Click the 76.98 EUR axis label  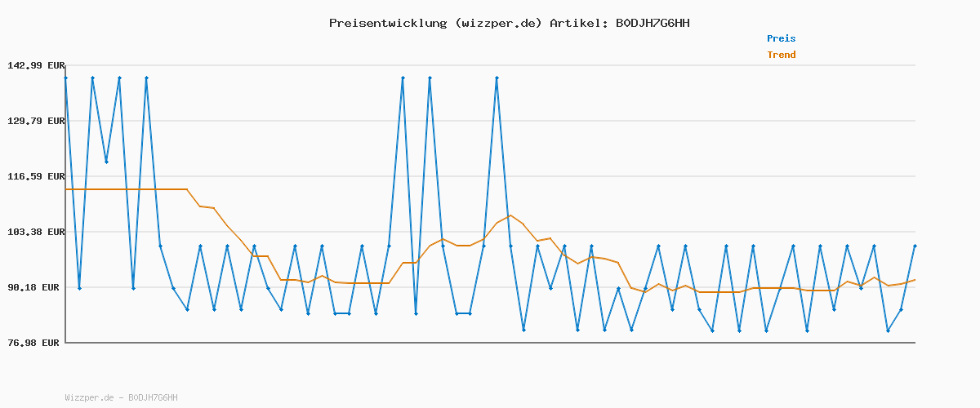tap(34, 343)
